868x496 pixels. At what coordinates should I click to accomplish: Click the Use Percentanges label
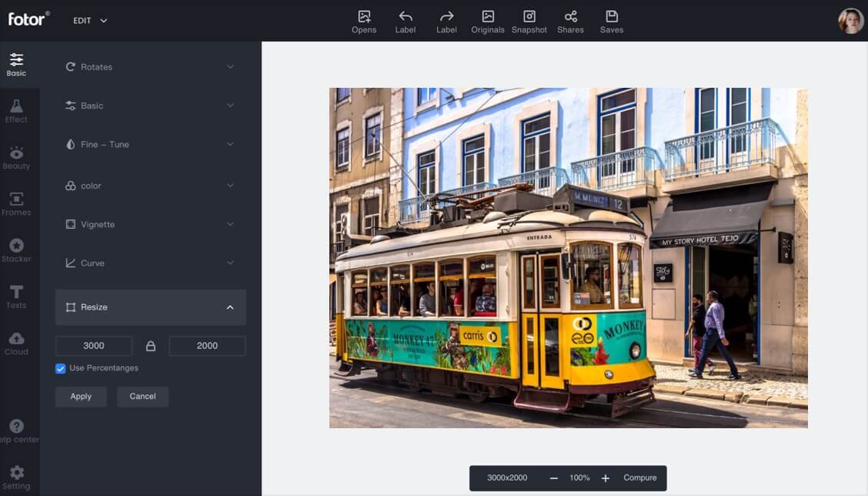(104, 368)
